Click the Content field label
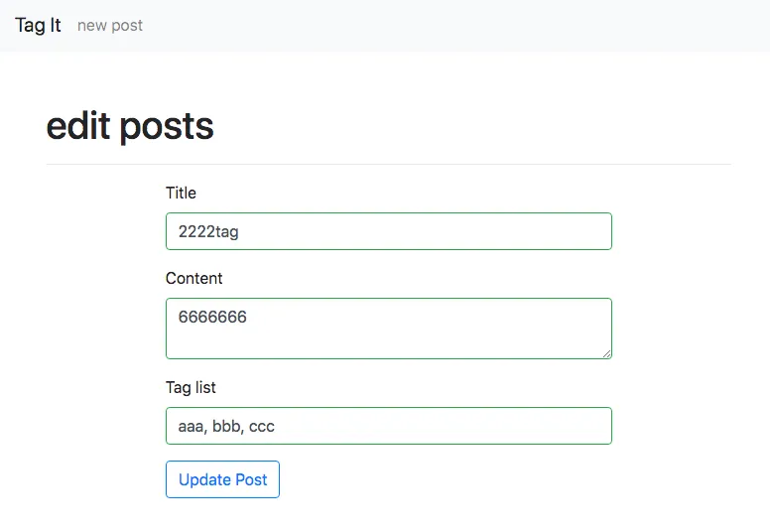The image size is (770, 532). pos(193,278)
